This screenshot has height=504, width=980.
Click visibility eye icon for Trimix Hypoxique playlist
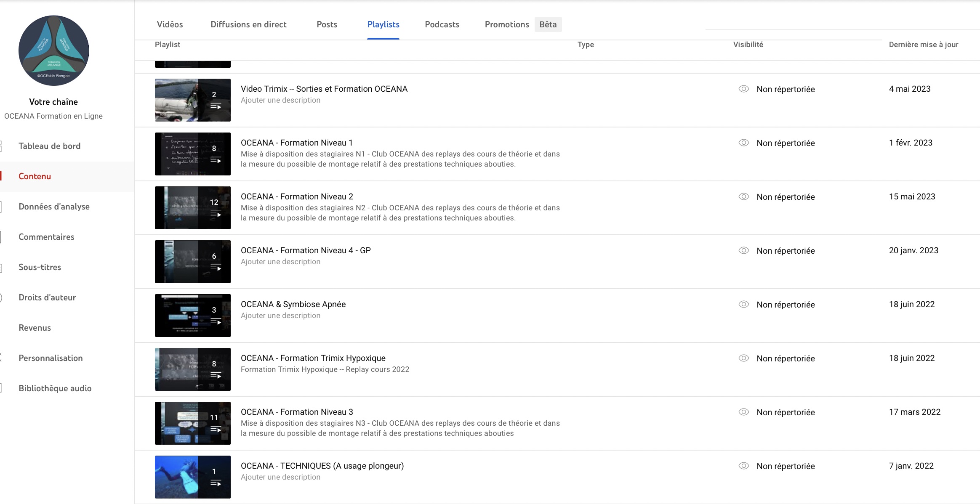pyautogui.click(x=744, y=358)
